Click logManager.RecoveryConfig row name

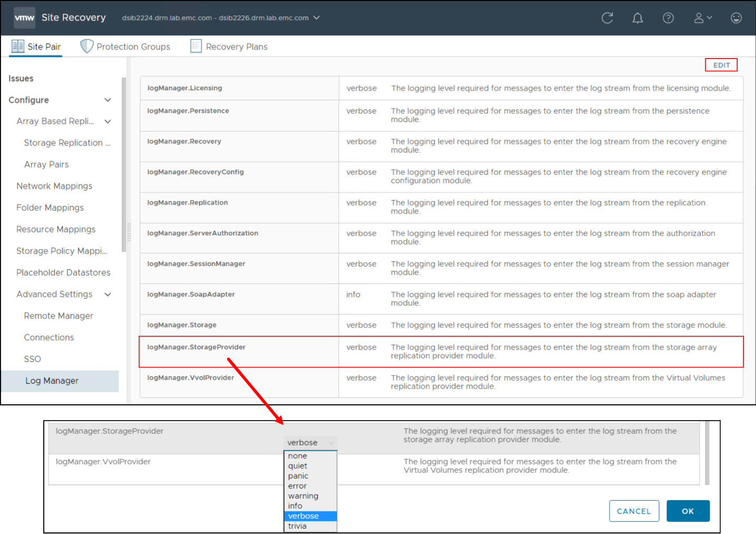coord(196,172)
